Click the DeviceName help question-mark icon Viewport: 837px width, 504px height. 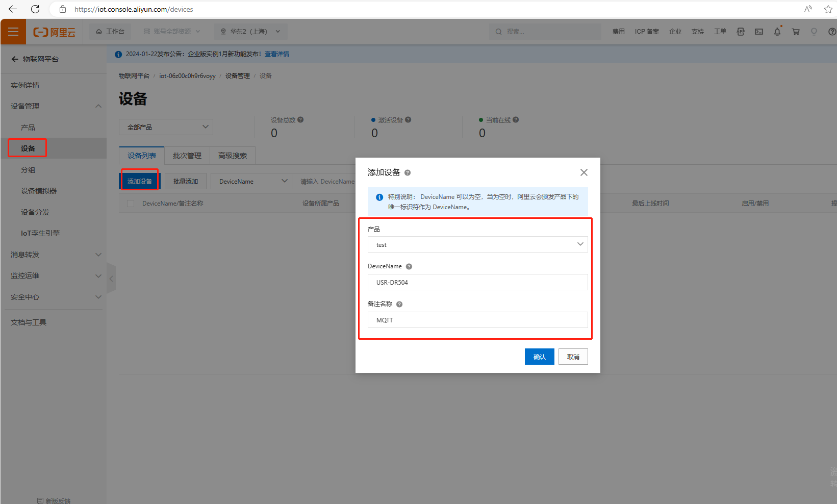click(409, 266)
